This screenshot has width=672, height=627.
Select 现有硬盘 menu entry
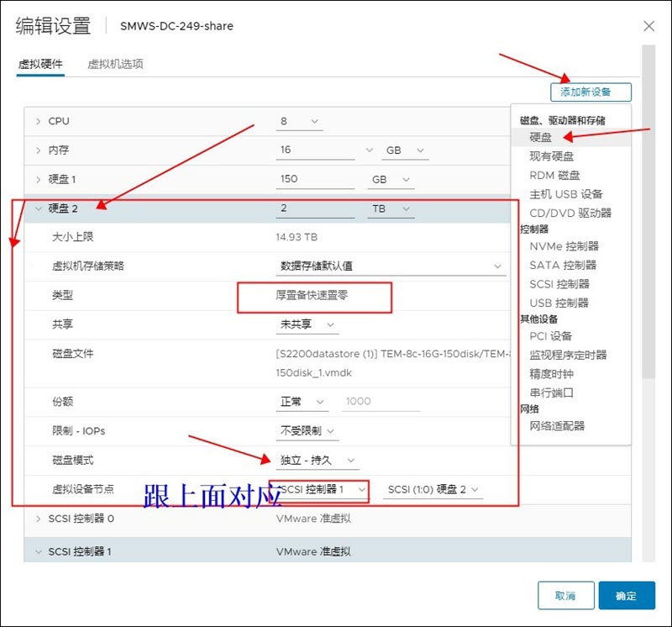552,156
